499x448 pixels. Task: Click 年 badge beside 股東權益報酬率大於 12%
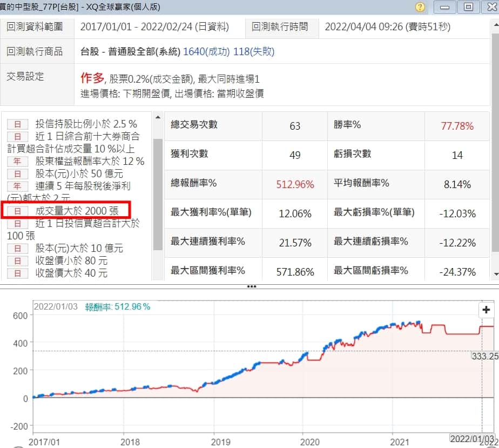pos(17,161)
